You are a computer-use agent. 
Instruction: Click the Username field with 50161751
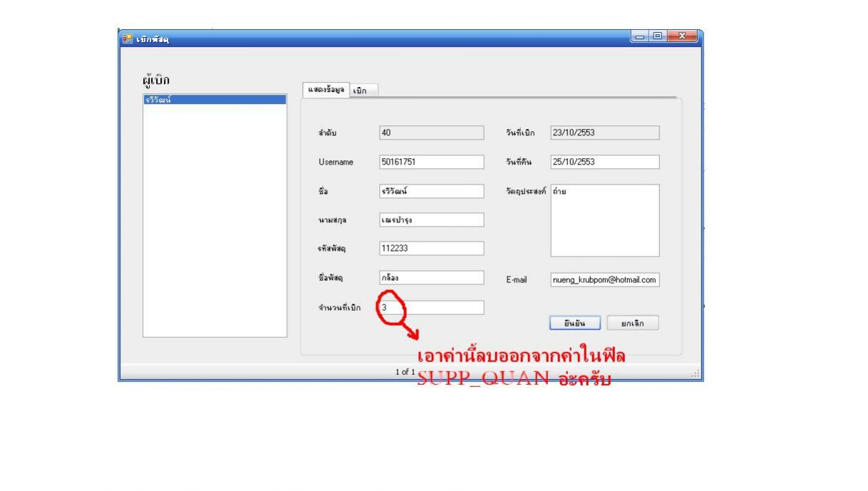click(431, 162)
